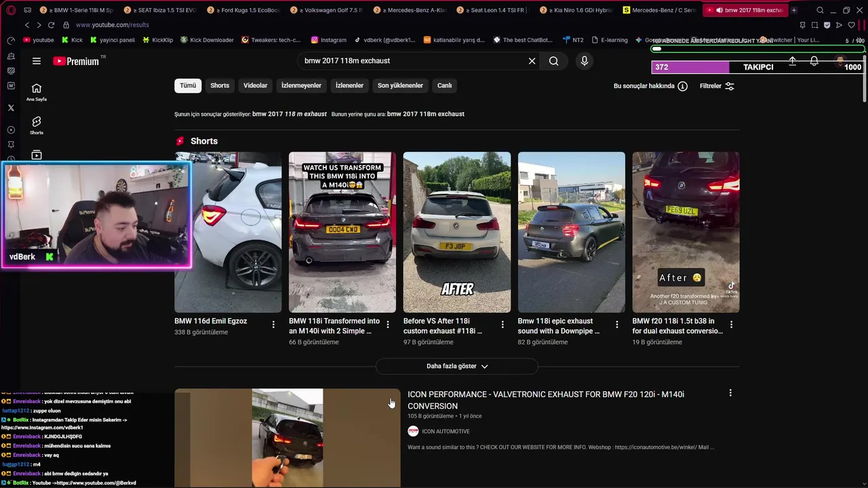This screenshot has width=868, height=488.
Task: Play the BMW 118i epic exhaust short
Action: tap(572, 232)
